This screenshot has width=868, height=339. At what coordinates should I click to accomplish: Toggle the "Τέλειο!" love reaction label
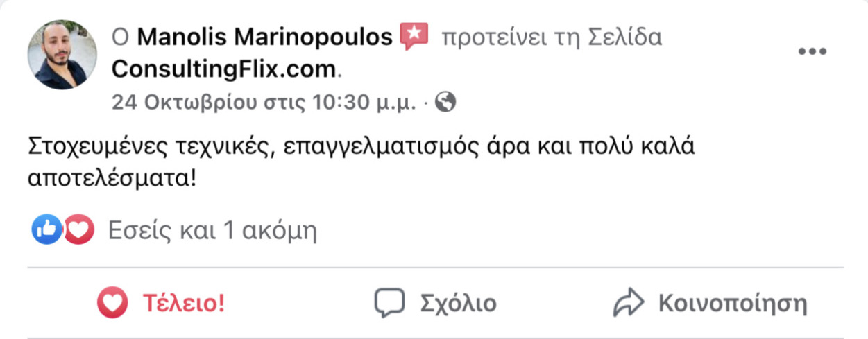coord(183,304)
